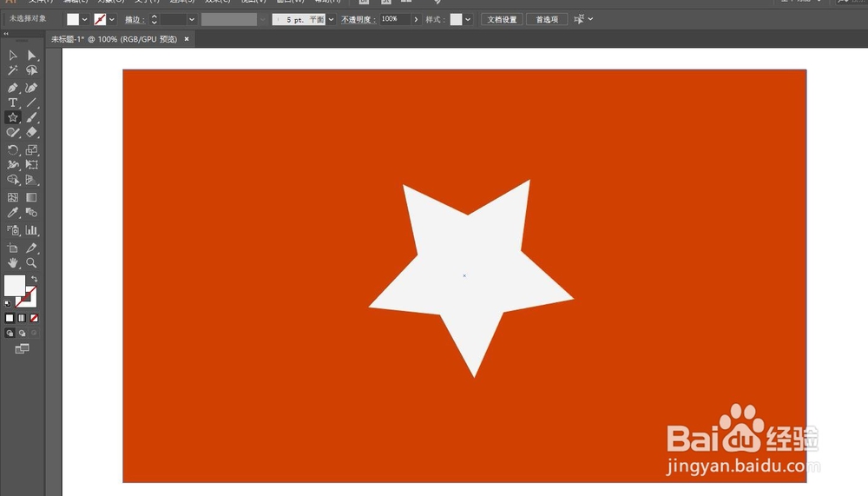868x496 pixels.
Task: Click the 文档设置 button
Action: (502, 19)
